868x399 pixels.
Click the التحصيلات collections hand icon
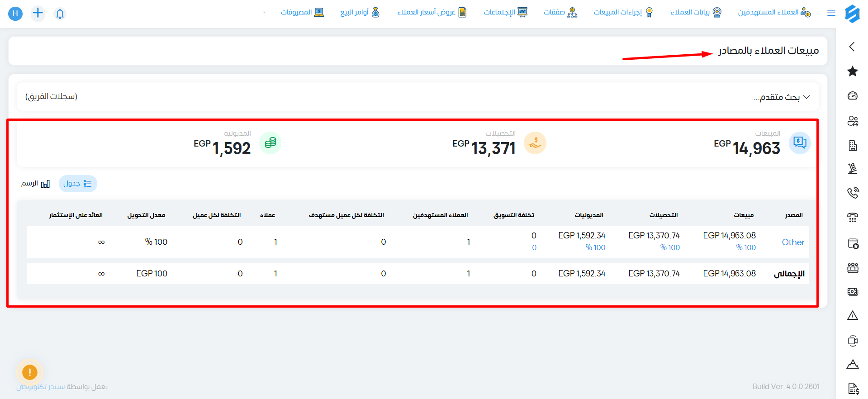click(535, 143)
